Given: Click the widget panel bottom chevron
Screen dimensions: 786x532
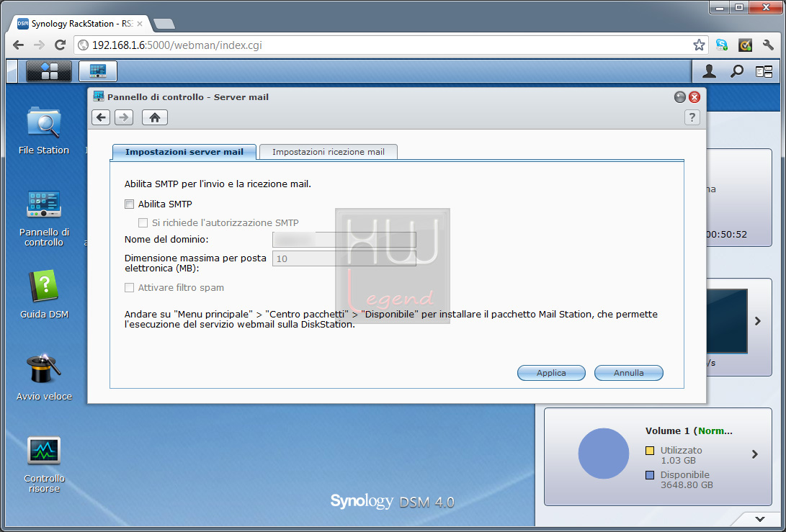Looking at the screenshot, I should (760, 519).
